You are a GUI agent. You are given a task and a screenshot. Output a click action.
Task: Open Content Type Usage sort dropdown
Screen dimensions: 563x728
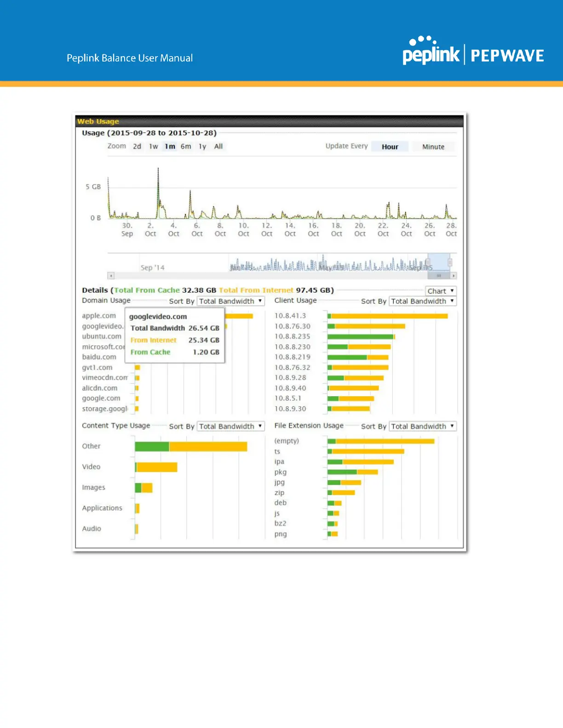coord(230,426)
